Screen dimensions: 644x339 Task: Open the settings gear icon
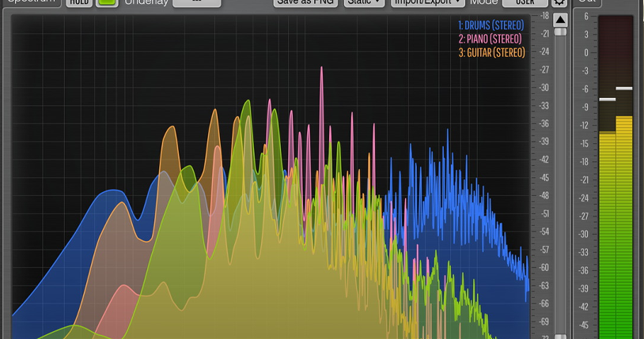pos(560,2)
